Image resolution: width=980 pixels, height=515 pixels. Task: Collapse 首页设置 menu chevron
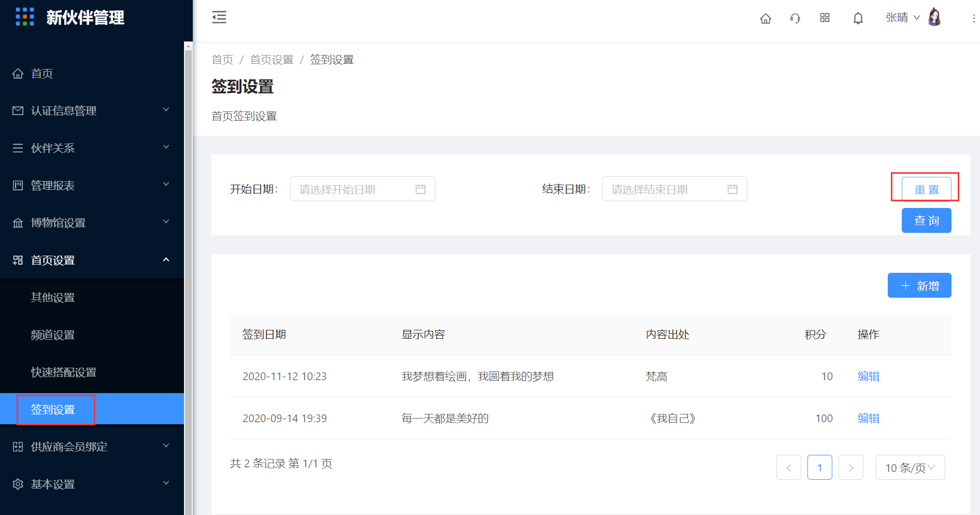(166, 259)
